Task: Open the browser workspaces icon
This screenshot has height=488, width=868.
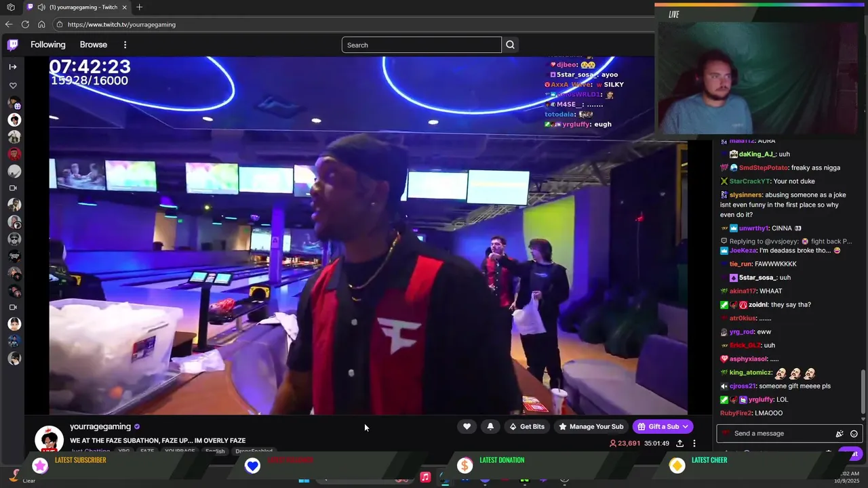Action: pyautogui.click(x=10, y=7)
